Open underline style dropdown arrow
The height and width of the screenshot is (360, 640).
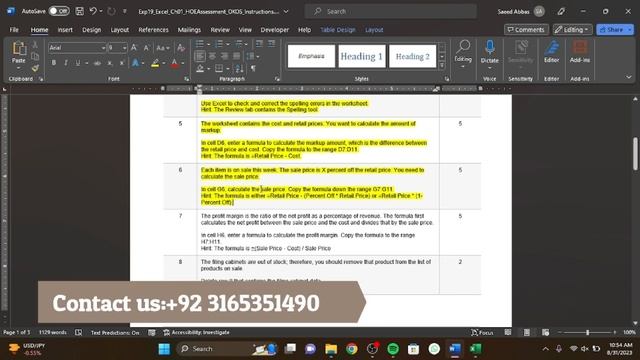coord(87,63)
